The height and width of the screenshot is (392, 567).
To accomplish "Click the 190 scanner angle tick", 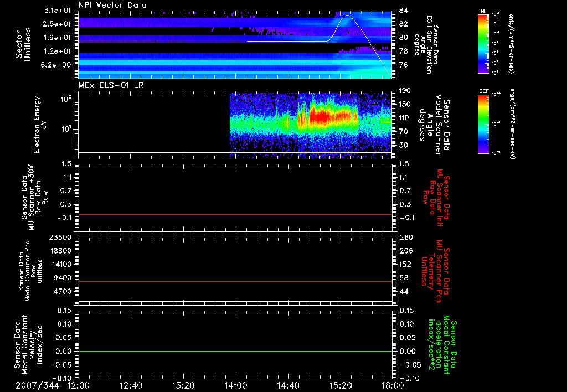I will coord(405,91).
